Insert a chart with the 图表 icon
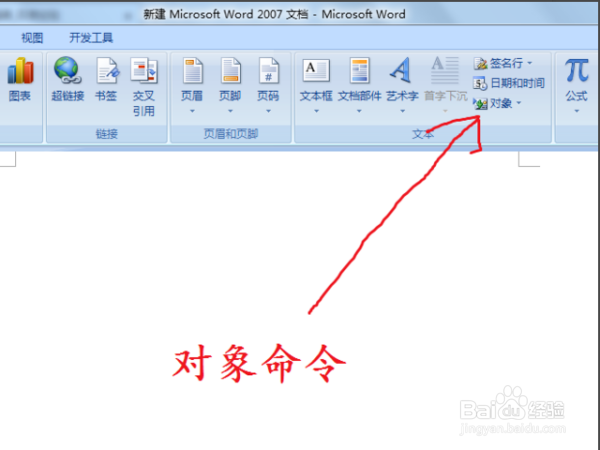Viewport: 600px width, 450px height. [20, 71]
